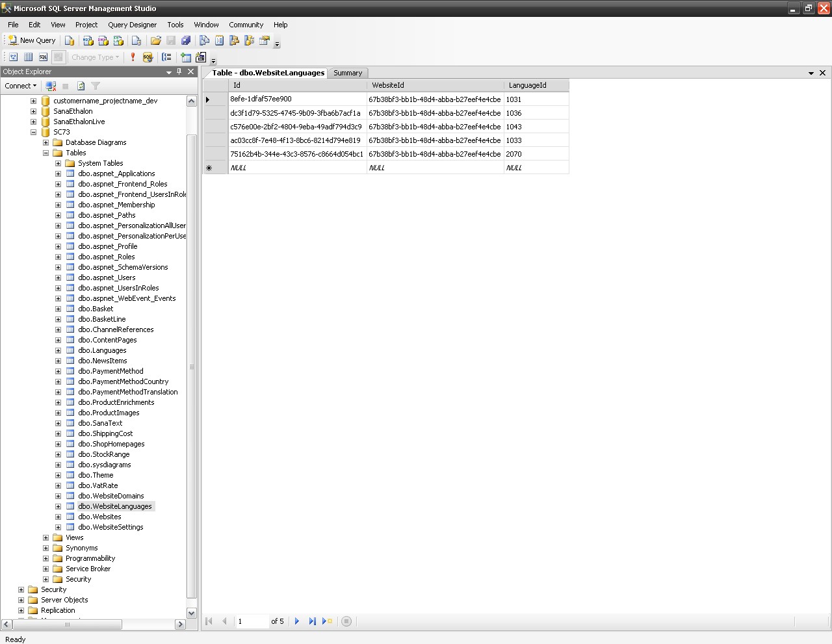Close the active document tab window
This screenshot has width=832, height=644.
pos(822,73)
